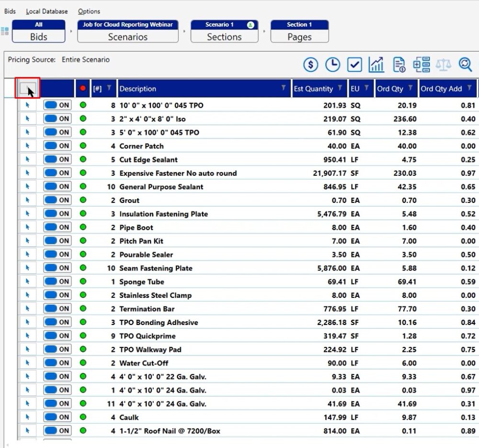Click the priced document report icon
Viewport: 479px width, 448px height.
[399, 64]
